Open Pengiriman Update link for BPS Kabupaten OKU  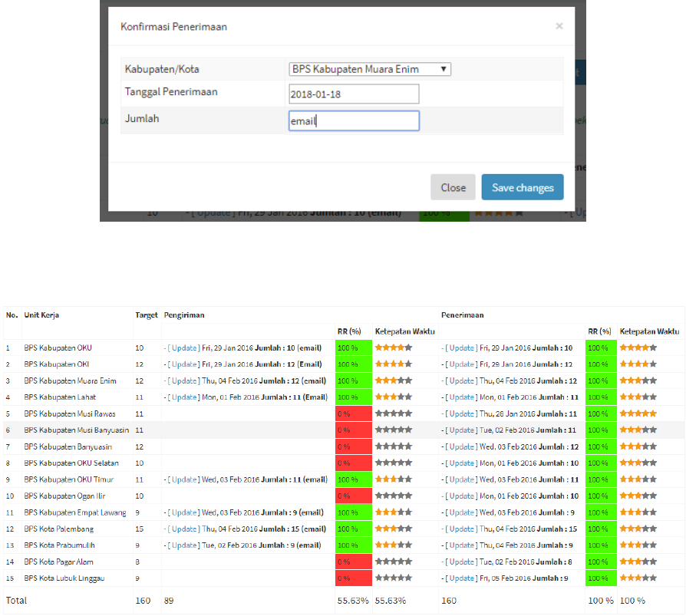point(184,348)
